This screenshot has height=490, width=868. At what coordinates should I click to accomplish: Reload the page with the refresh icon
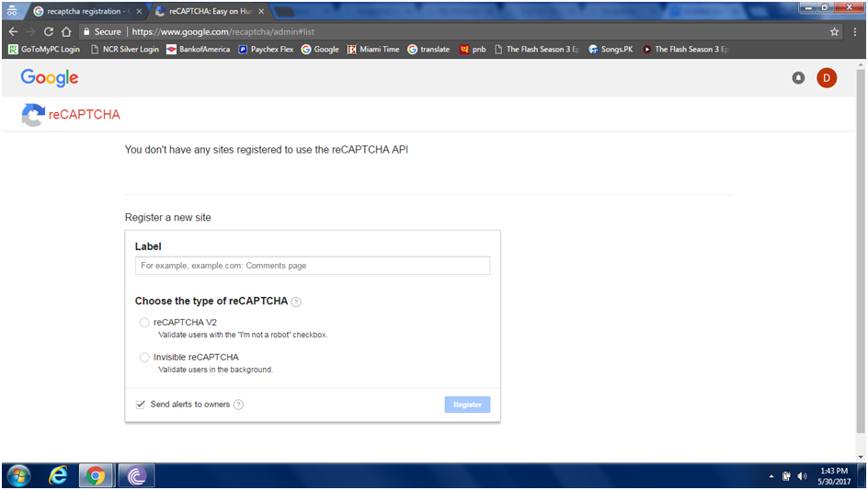click(49, 31)
